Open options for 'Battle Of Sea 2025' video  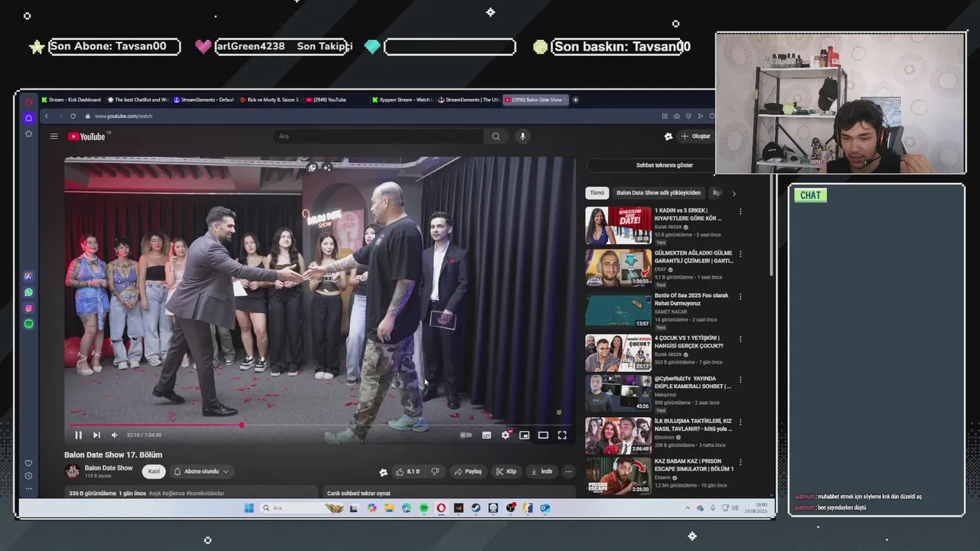[740, 296]
